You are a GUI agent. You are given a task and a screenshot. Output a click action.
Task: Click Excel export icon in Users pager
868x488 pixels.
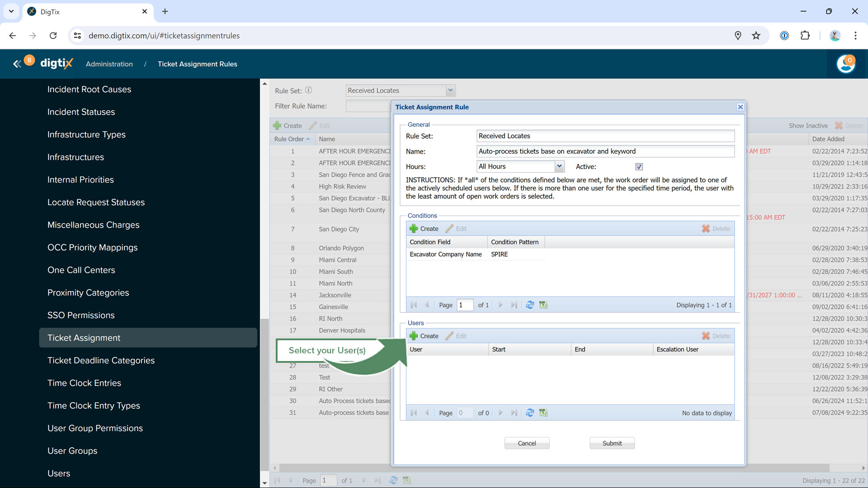point(543,413)
